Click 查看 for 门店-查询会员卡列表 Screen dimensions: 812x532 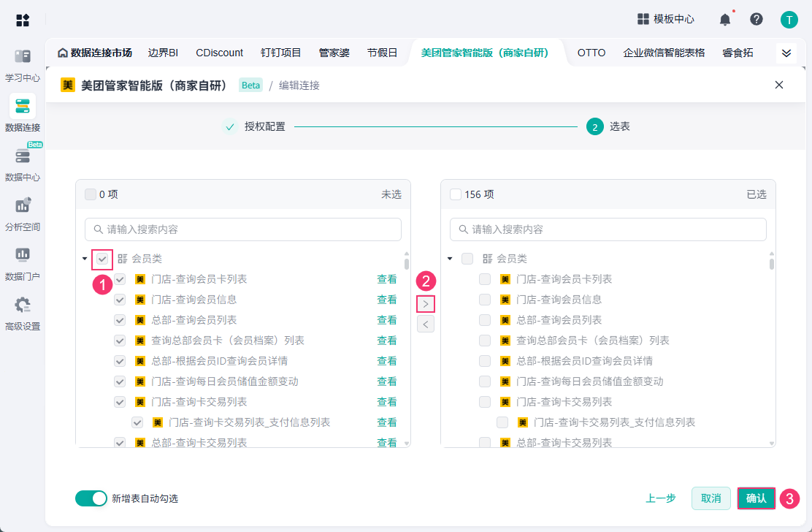click(387, 279)
